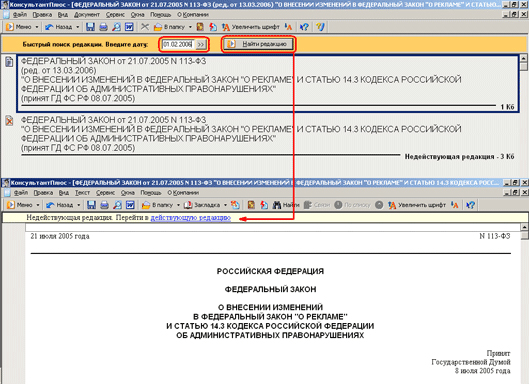This screenshot has width=529, height=384.
Task: Click the binoculars 'Найти' icon in lower toolbar
Action: click(277, 205)
